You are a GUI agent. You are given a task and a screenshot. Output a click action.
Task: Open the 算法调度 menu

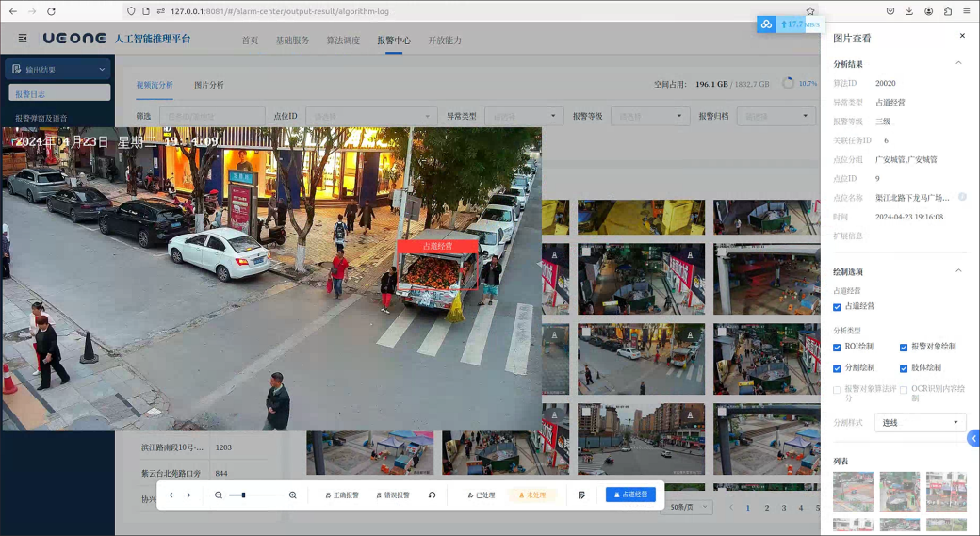(x=343, y=41)
